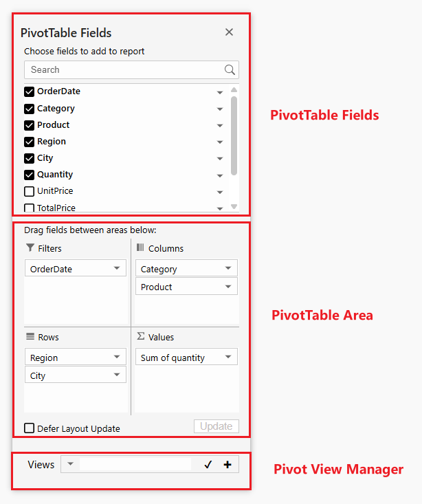Screen dimensions: 422x504
Task: Select the Product item in Columns
Action: coord(186,287)
